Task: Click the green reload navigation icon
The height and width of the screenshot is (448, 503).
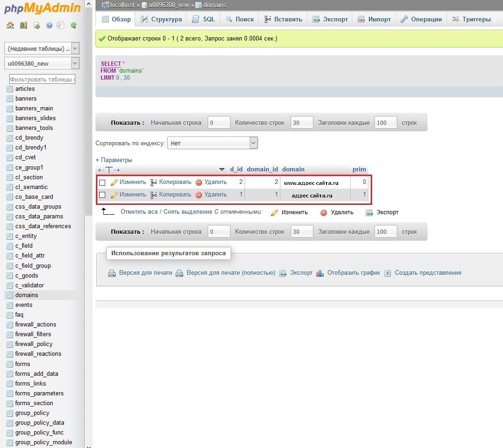Action: tap(74, 26)
